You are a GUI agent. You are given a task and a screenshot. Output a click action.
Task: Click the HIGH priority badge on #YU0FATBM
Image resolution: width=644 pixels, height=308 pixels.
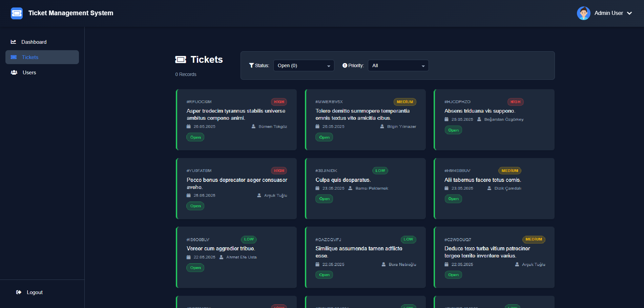click(x=279, y=171)
